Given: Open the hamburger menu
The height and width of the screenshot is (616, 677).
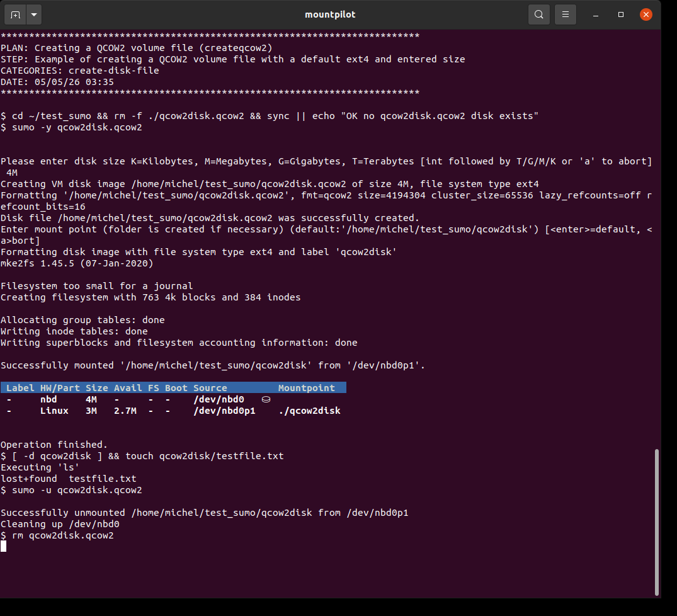Looking at the screenshot, I should point(565,14).
